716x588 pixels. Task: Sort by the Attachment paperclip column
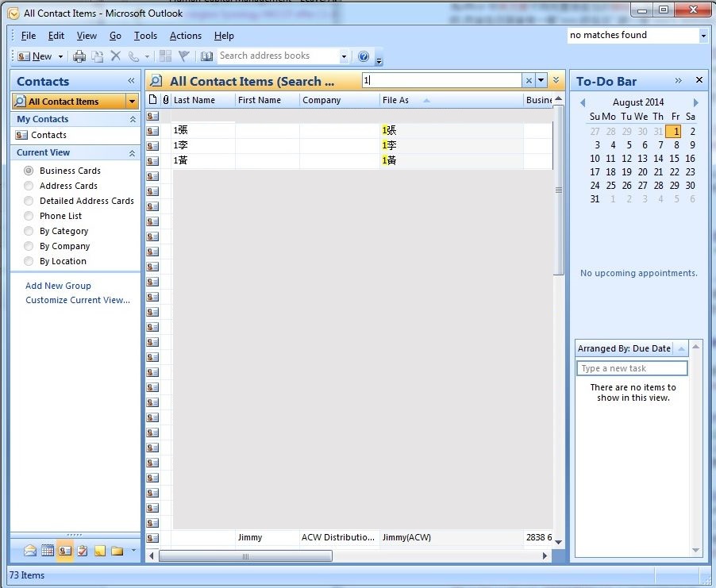(x=165, y=99)
